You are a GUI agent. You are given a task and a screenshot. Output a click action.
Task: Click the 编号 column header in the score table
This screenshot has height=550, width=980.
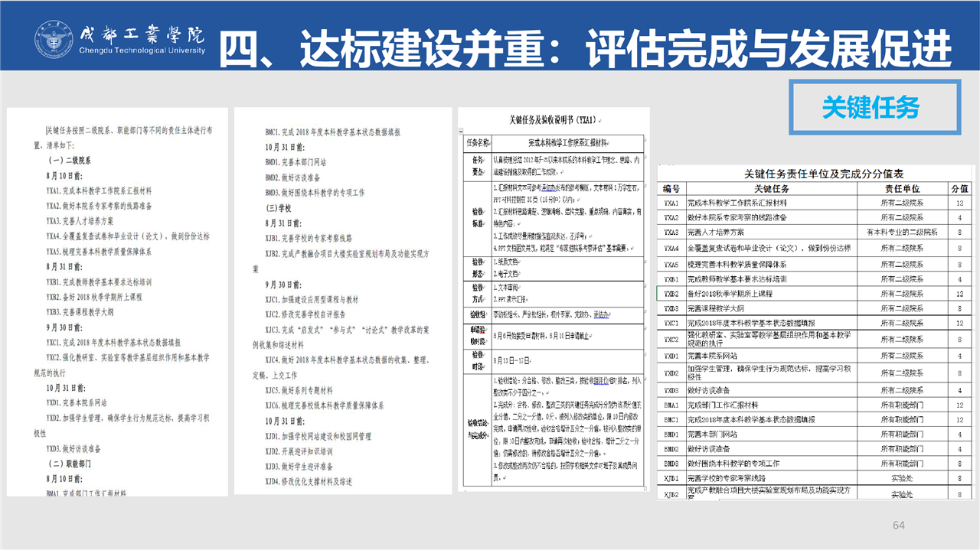click(x=671, y=188)
